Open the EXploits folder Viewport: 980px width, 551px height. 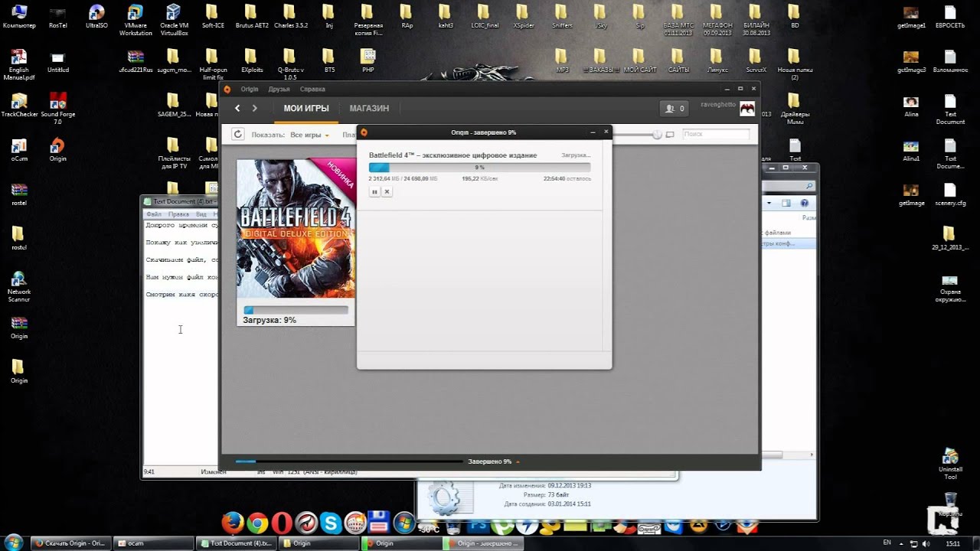click(x=252, y=61)
